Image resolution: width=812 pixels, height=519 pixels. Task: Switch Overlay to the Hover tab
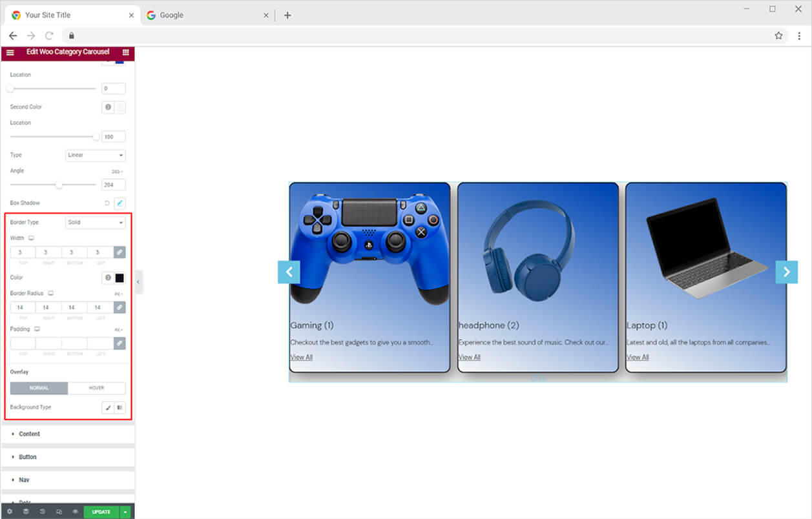pyautogui.click(x=96, y=388)
